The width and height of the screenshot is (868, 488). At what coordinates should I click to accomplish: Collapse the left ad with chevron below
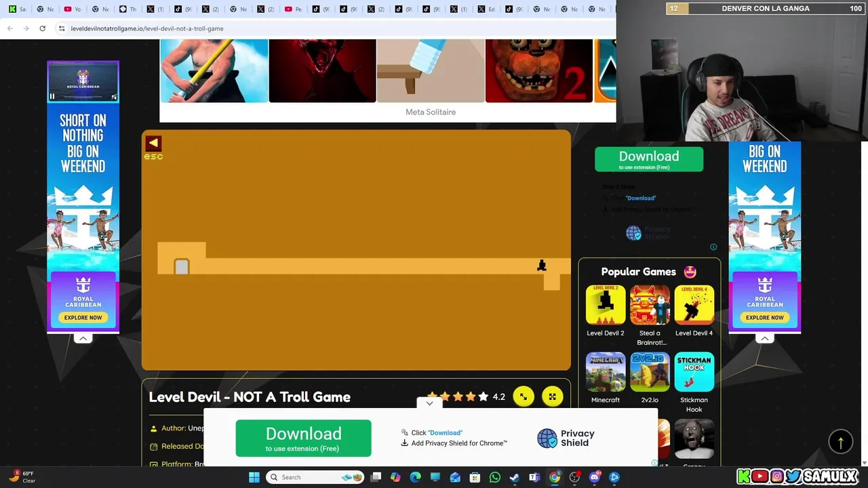pyautogui.click(x=83, y=338)
